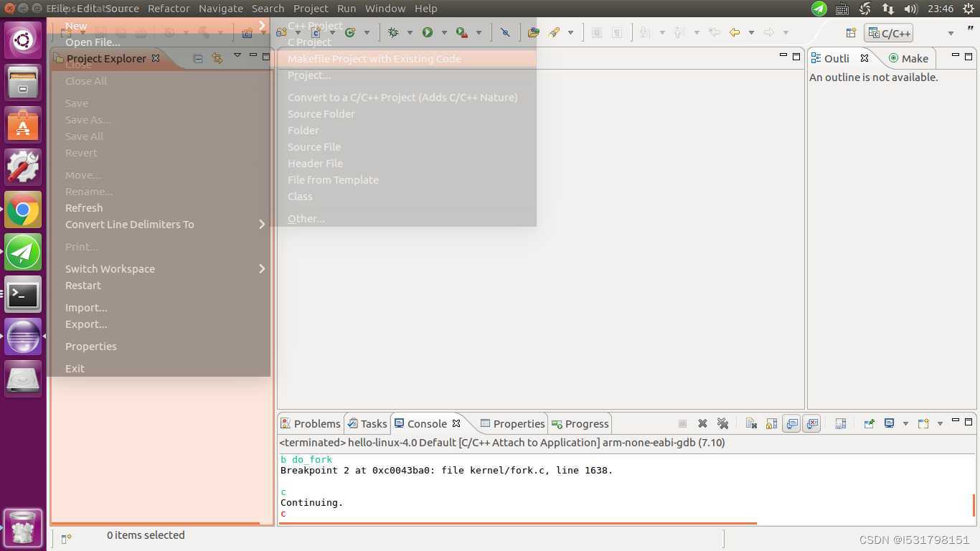The image size is (980, 551).
Task: Click the Debug toolbar icon
Action: tap(392, 32)
